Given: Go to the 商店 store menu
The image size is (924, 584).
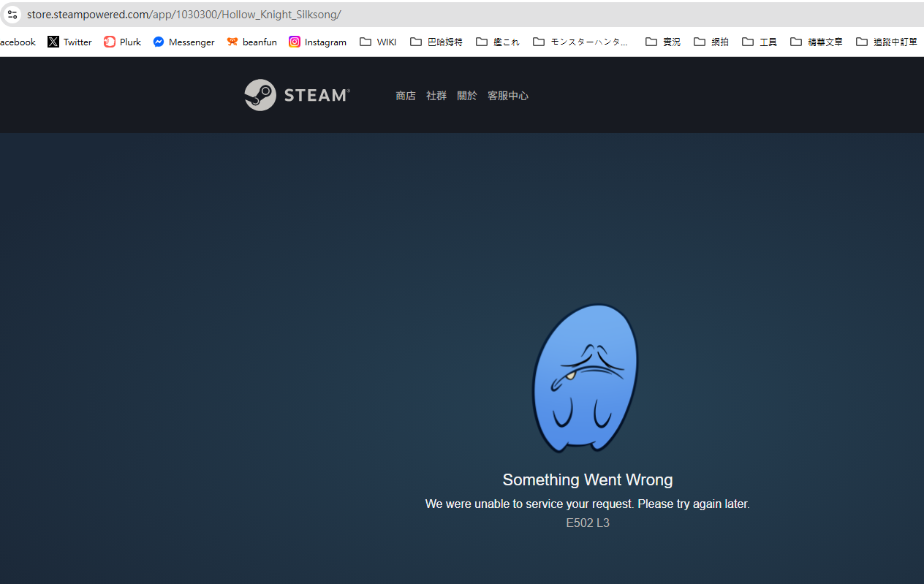Looking at the screenshot, I should coord(406,96).
